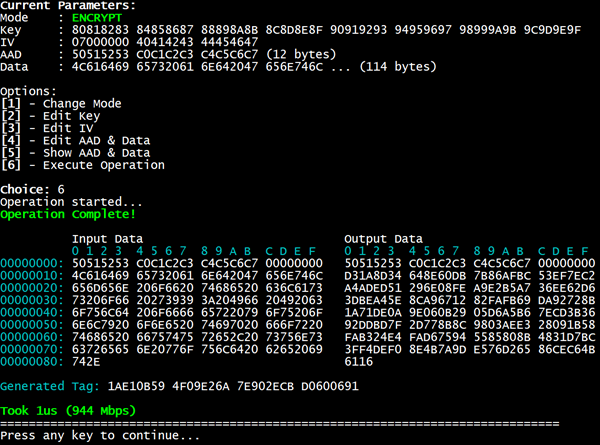Click the 'Took 1us (944 Mbps)' timing line
The width and height of the screenshot is (600, 445).
69,410
